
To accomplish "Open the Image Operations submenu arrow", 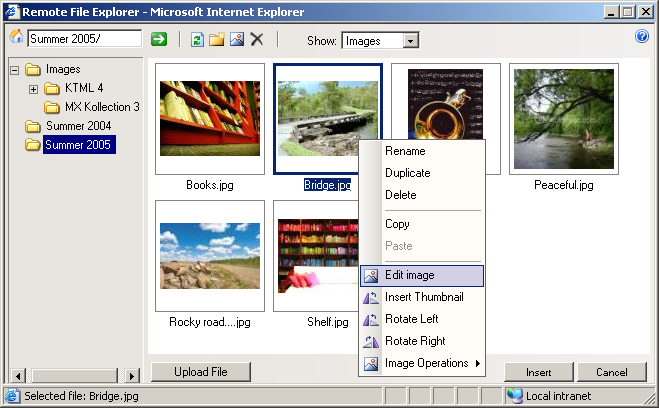I will click(478, 363).
